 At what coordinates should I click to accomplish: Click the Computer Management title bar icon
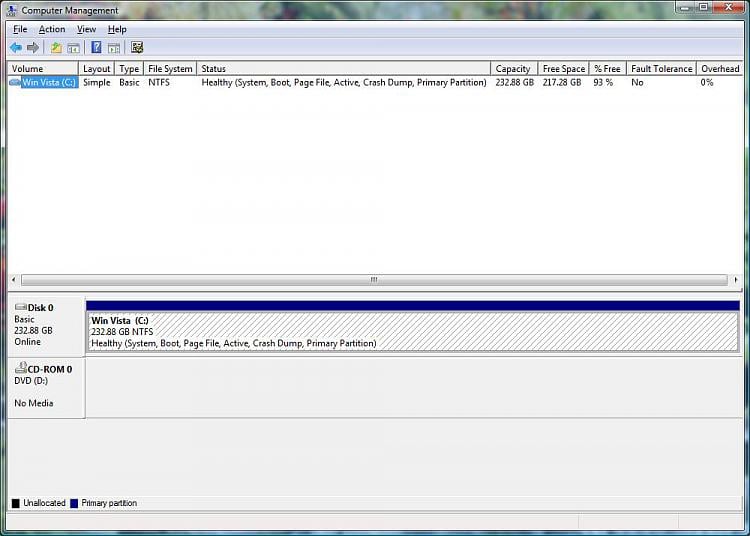click(11, 10)
